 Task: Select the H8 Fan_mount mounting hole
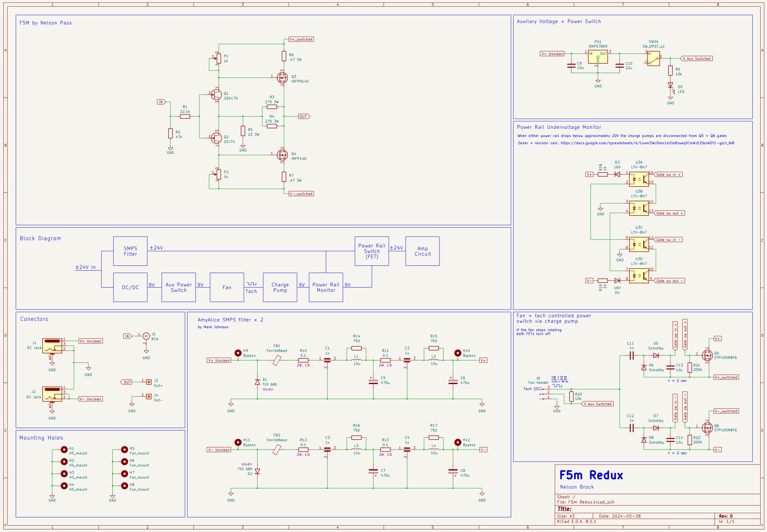pos(124,486)
